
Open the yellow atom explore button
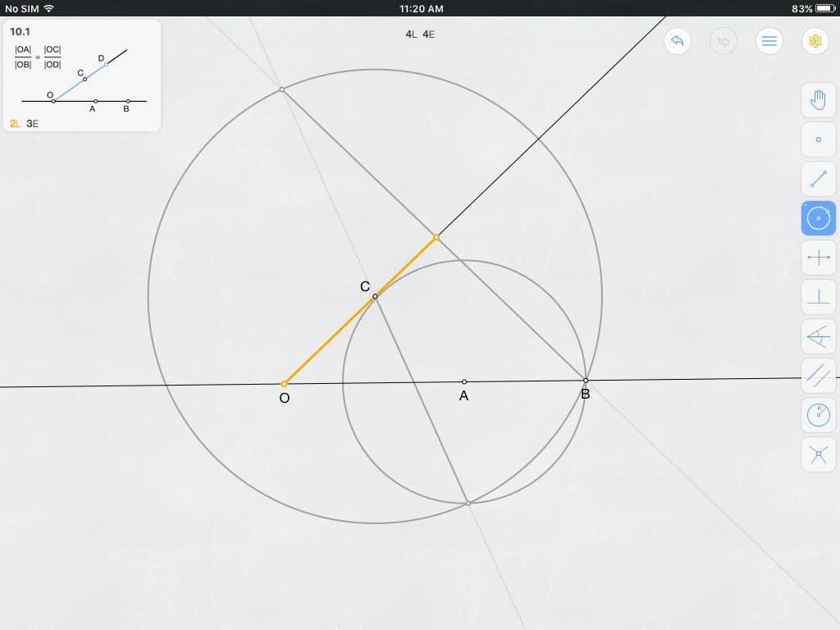(815, 41)
